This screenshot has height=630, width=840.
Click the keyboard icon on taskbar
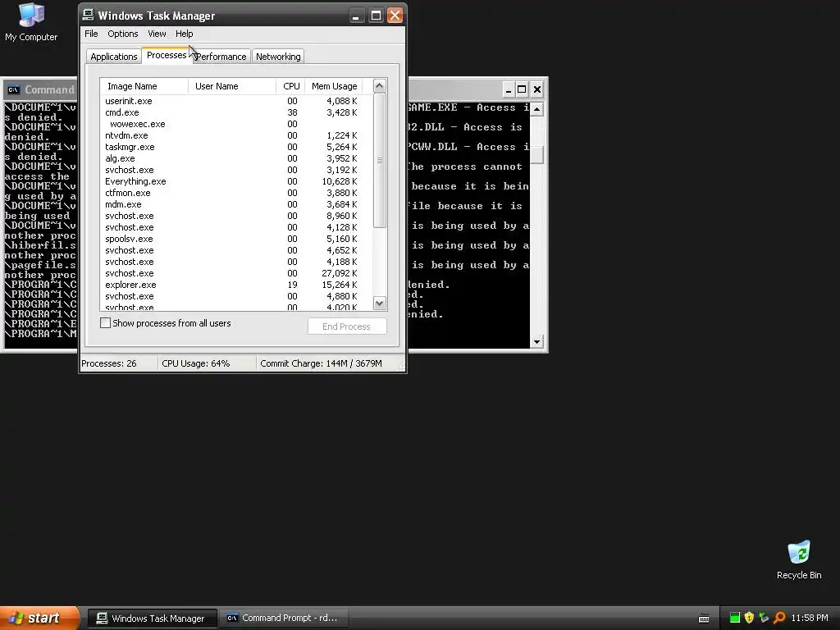[x=704, y=619]
